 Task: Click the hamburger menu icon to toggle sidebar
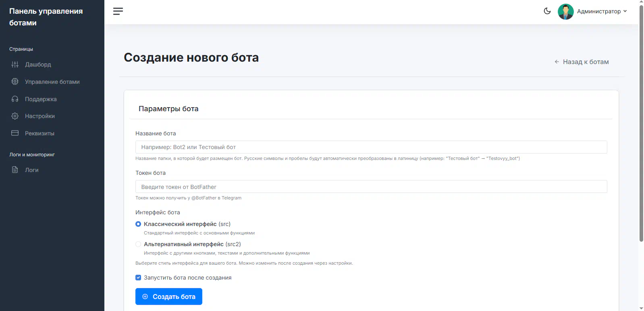click(118, 11)
